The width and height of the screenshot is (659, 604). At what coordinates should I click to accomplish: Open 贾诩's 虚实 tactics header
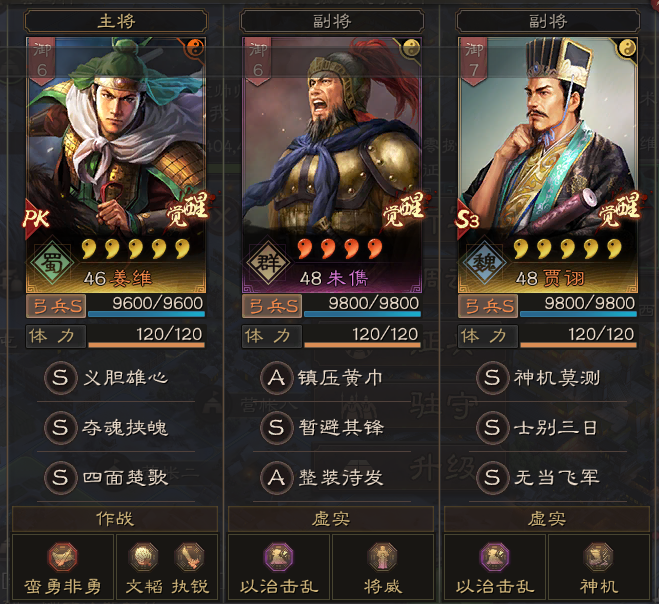tap(547, 519)
